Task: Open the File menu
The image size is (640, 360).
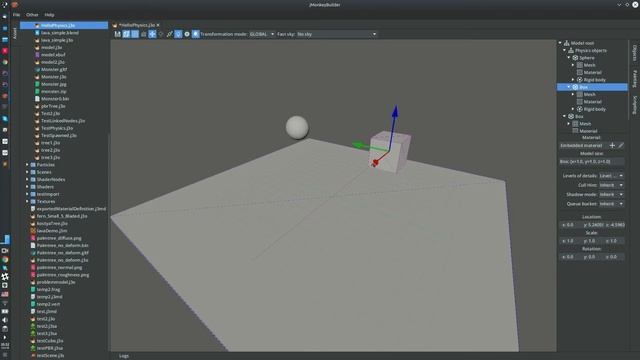Action: pos(16,15)
